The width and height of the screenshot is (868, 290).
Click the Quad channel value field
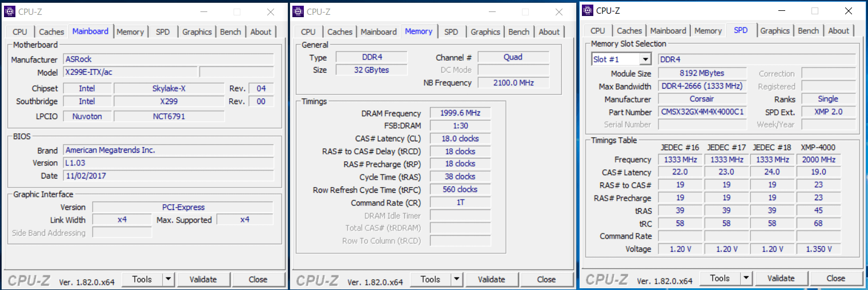(513, 57)
